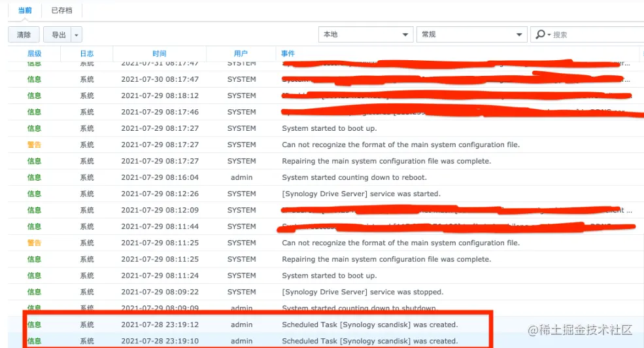
Task: Select 'Scheduled Task [Synology scandisk] was created.' at 23:19:10
Action: pyautogui.click(x=326, y=341)
